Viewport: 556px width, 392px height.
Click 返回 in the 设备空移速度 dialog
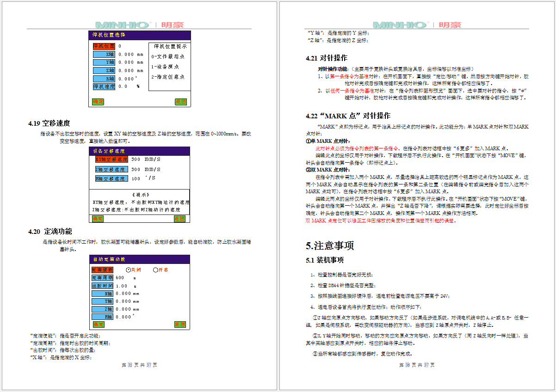click(180, 219)
